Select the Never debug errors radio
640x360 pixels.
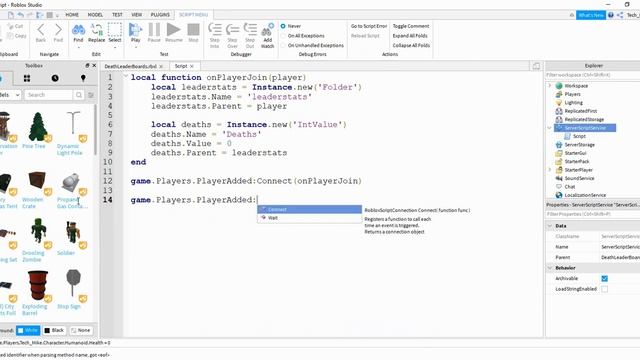pyautogui.click(x=283, y=26)
